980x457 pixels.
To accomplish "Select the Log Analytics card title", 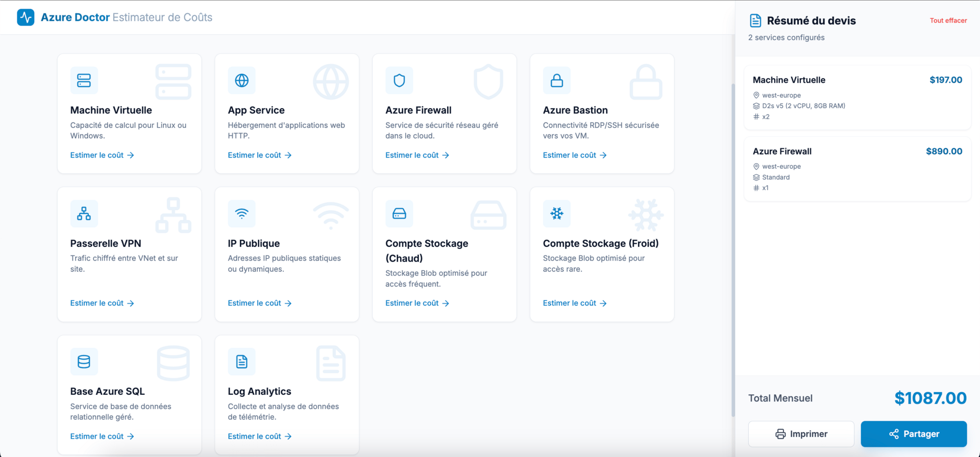I will (259, 392).
